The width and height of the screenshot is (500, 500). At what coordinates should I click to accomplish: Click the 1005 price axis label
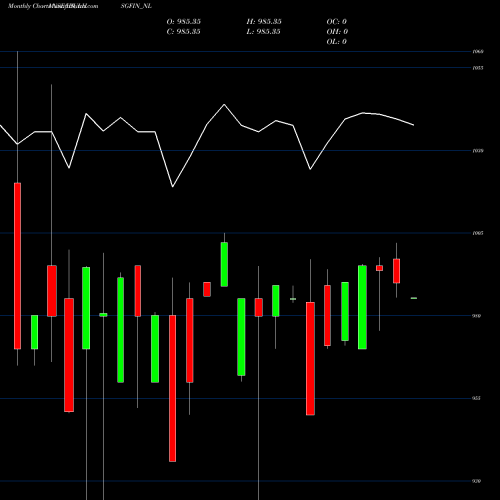coord(478,233)
